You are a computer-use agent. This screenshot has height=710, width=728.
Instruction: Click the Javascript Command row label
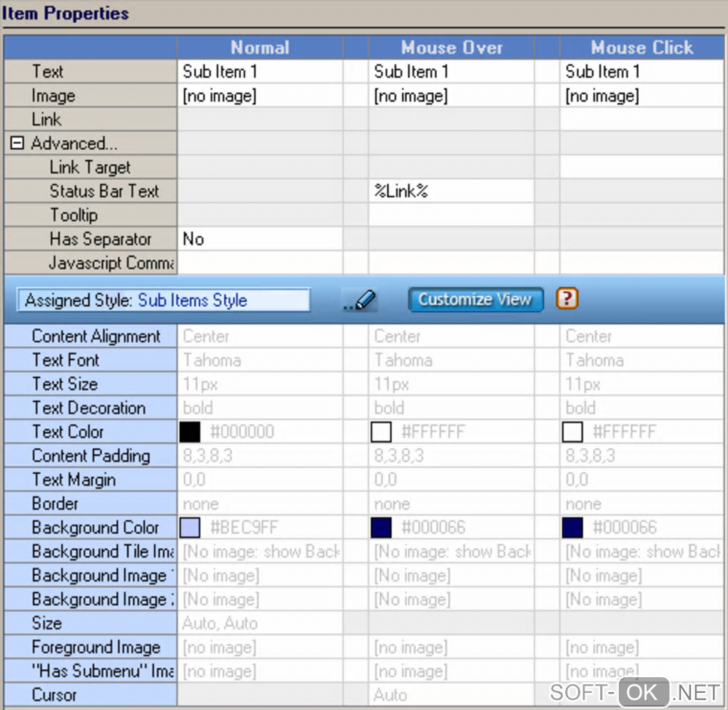(91, 263)
